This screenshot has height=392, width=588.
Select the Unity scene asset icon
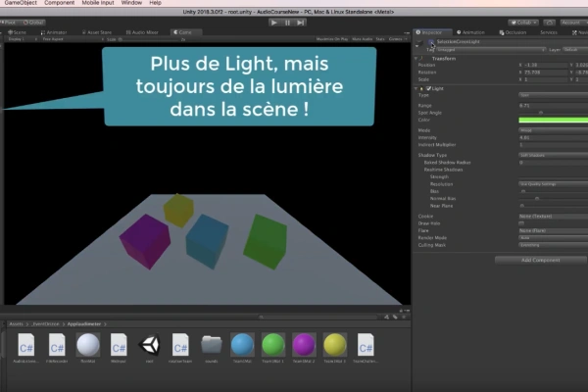pos(150,344)
